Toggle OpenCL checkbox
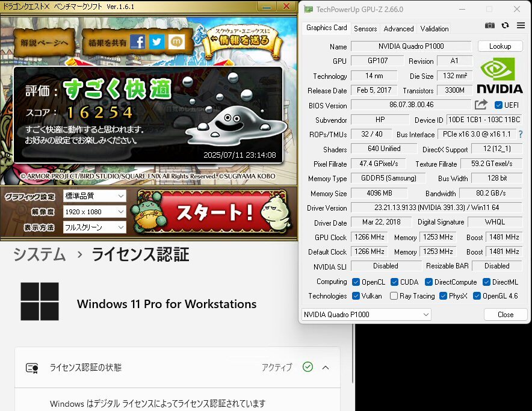The width and height of the screenshot is (532, 411). [356, 282]
